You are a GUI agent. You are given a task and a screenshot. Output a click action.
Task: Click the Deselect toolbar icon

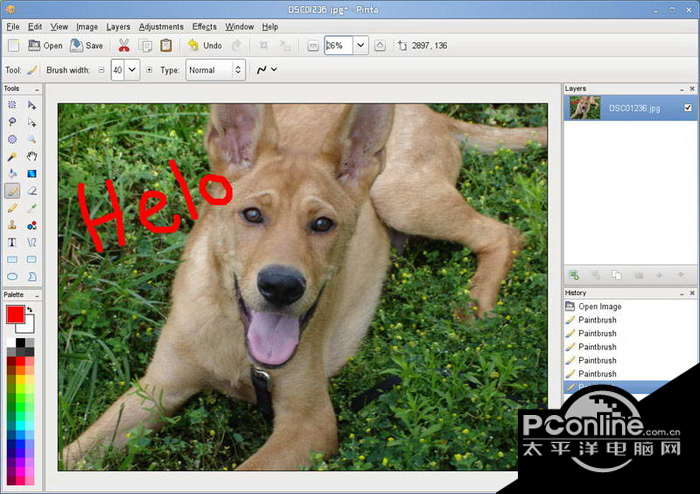(284, 45)
